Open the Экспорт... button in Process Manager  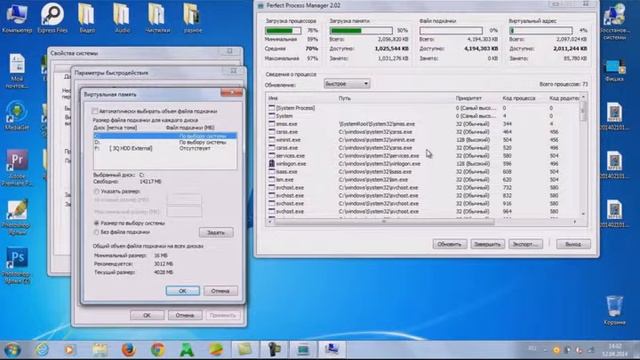pos(525,244)
